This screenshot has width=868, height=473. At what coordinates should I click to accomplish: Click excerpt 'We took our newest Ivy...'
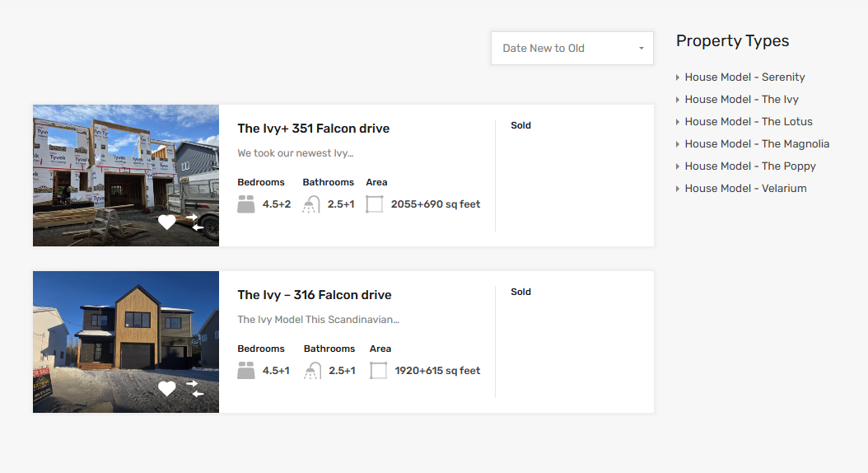pyautogui.click(x=295, y=153)
